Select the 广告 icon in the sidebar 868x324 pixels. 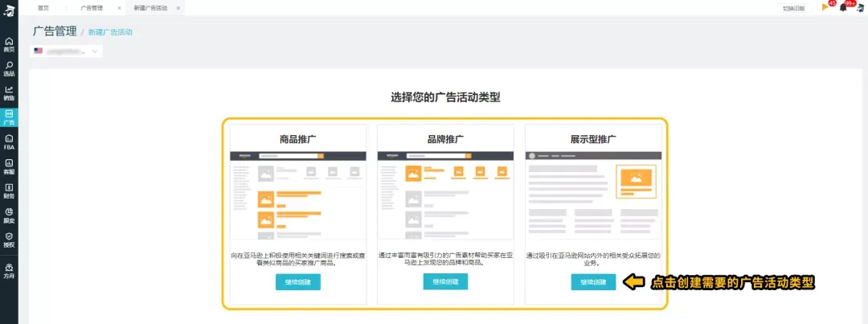point(9,117)
